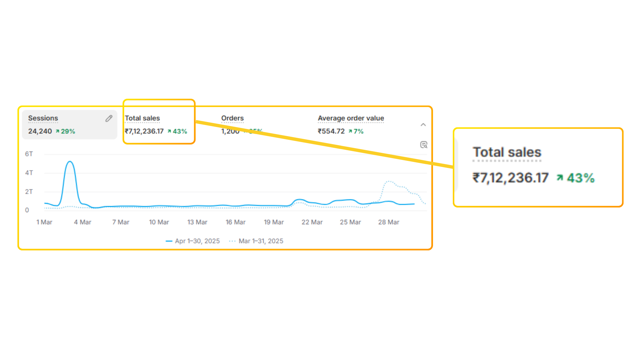Click the 6T y-axis label
Image resolution: width=644 pixels, height=362 pixels.
29,154
